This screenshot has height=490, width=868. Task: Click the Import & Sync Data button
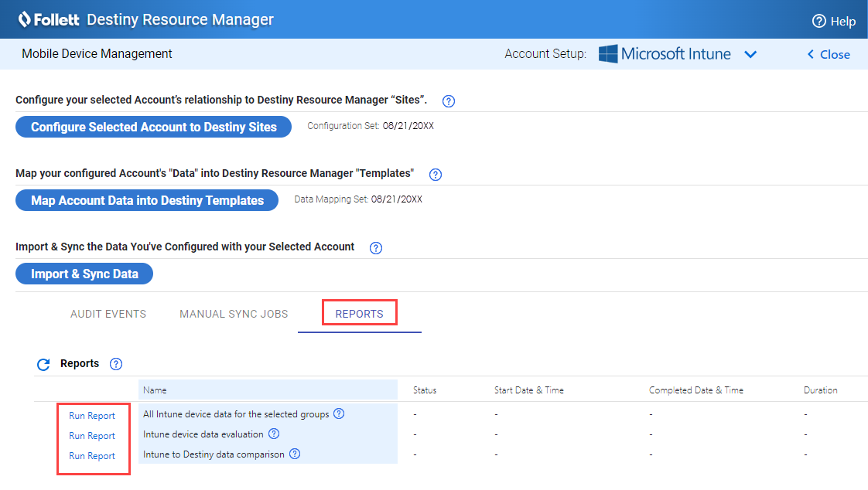coord(84,273)
